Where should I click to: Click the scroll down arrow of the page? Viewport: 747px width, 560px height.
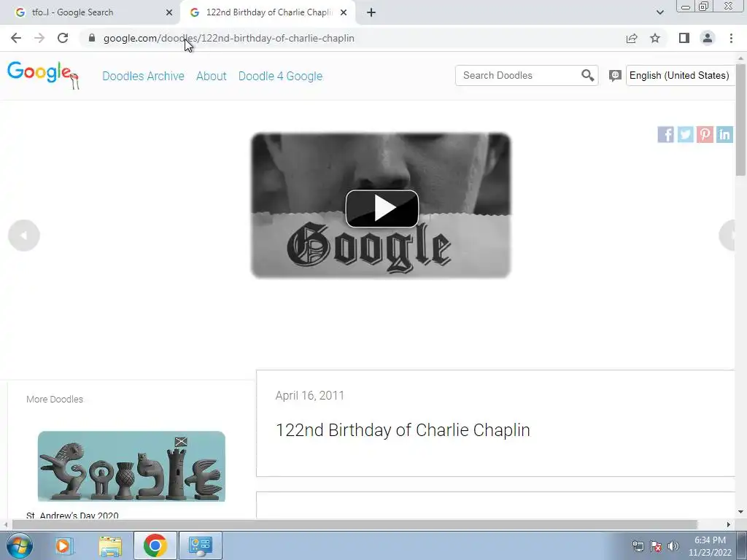741,512
